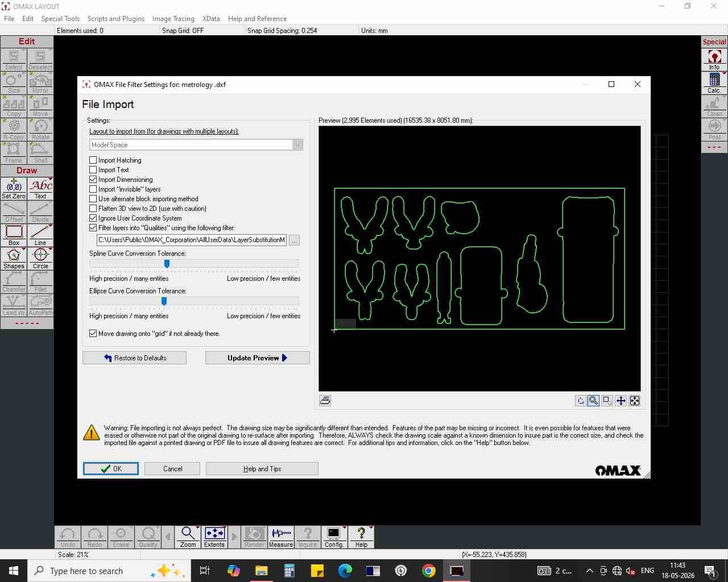Open the Config. tool
This screenshot has width=728, height=582.
pyautogui.click(x=334, y=537)
